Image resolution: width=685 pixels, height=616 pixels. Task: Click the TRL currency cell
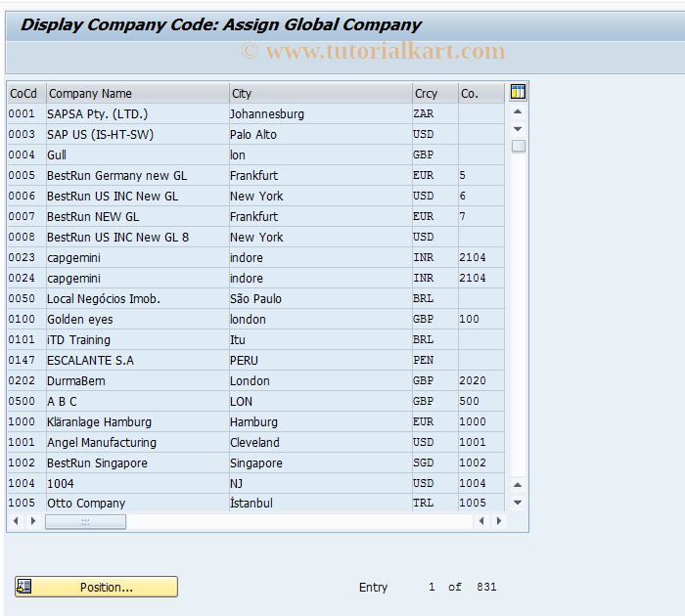[435, 503]
